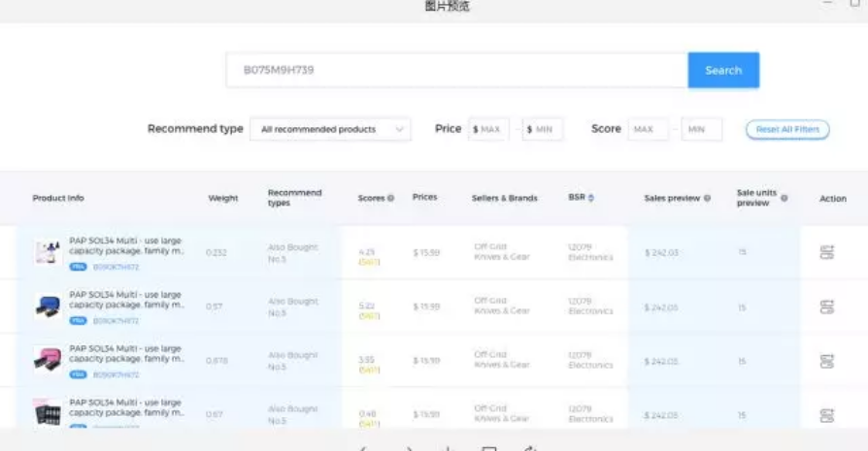Click the blue Search button
Image resolution: width=868 pixels, height=451 pixels.
tap(723, 71)
